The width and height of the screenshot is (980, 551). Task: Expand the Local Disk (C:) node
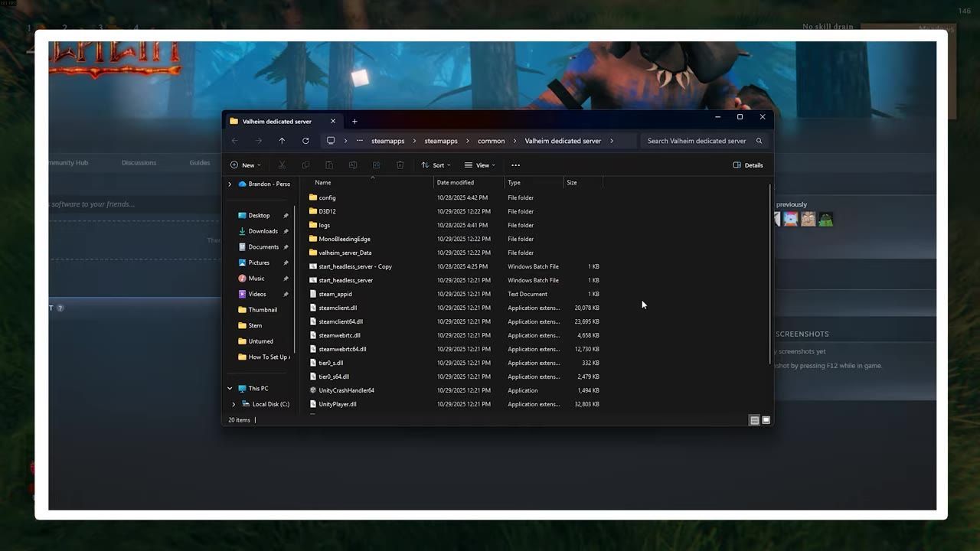[x=234, y=404]
